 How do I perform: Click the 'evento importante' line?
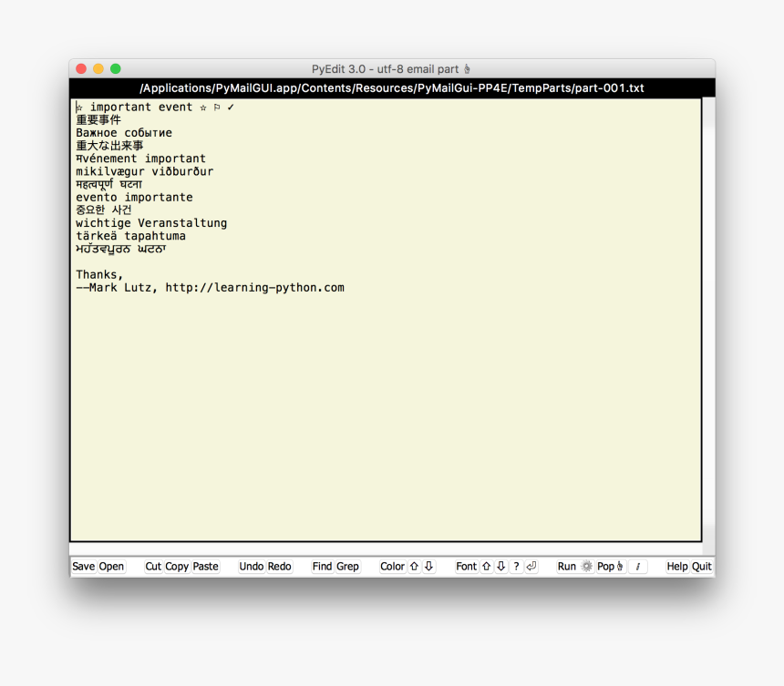click(134, 198)
